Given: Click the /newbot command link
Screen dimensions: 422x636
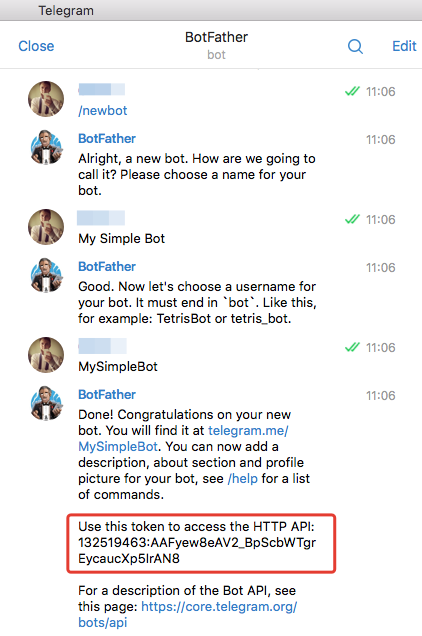Looking at the screenshot, I should (103, 110).
